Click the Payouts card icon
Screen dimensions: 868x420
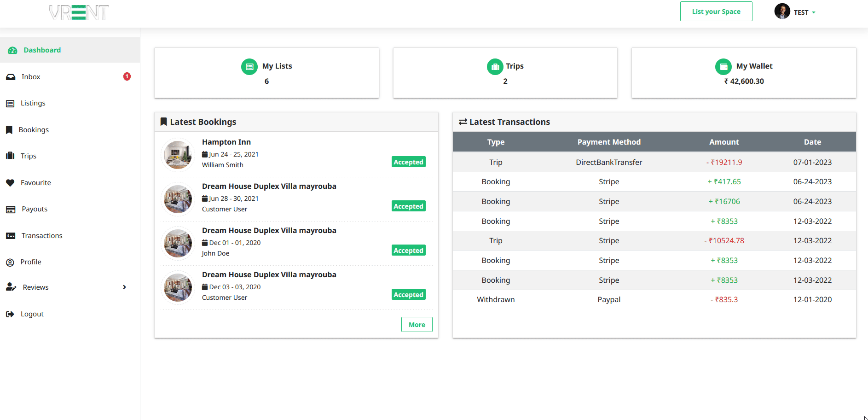(11, 210)
